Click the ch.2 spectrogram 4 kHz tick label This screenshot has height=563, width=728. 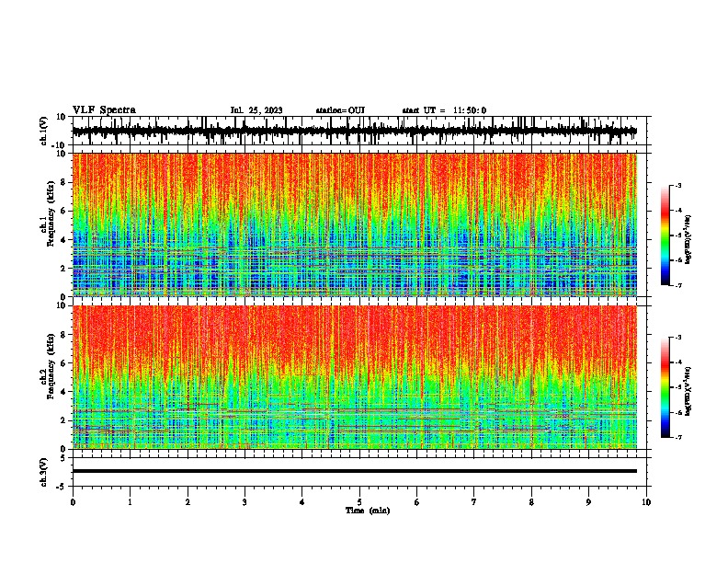[64, 392]
